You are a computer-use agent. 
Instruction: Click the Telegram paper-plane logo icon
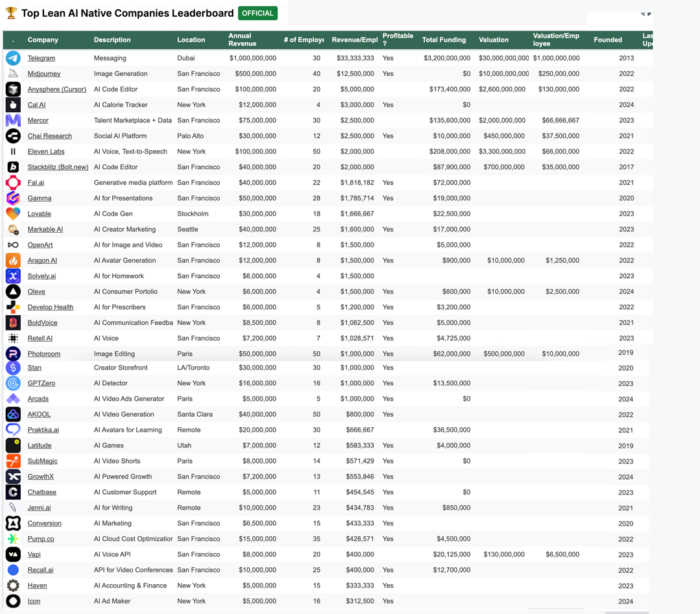click(x=13, y=58)
